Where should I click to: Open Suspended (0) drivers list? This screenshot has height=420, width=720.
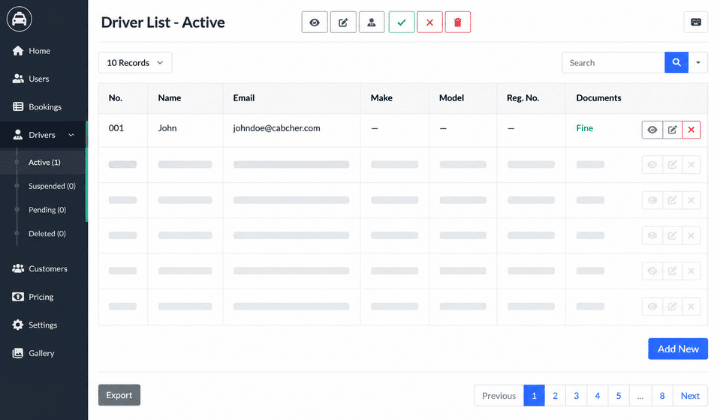coord(51,186)
